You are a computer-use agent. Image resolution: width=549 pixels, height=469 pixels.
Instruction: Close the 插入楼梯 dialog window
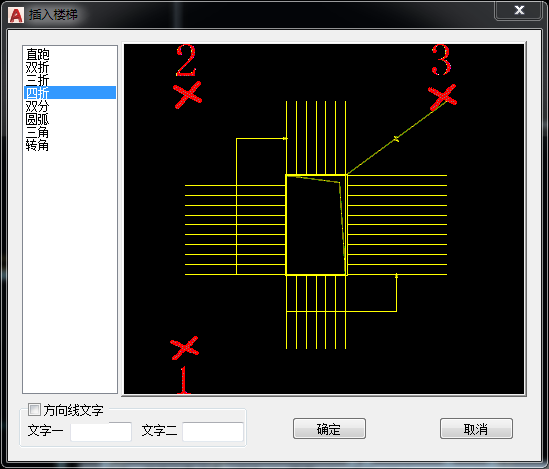tap(519, 10)
